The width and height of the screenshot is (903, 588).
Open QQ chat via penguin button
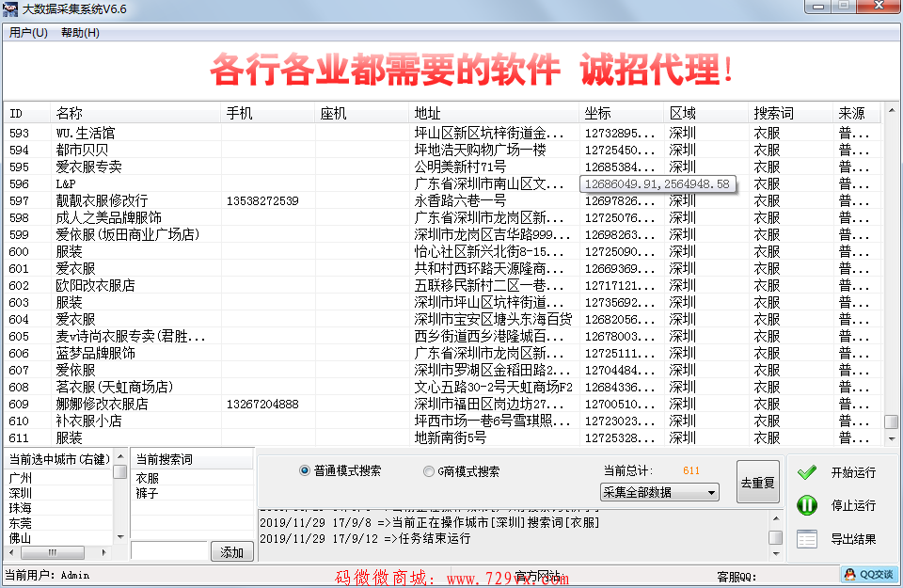click(868, 574)
